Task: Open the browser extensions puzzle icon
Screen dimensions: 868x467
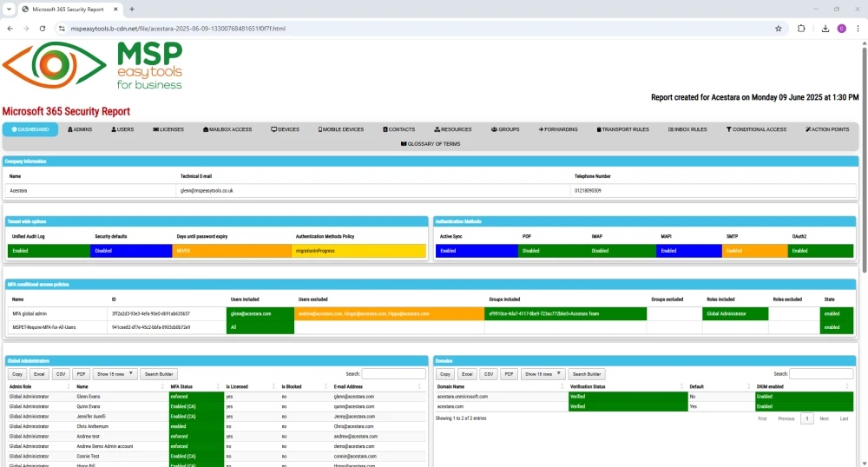Action: tap(801, 29)
